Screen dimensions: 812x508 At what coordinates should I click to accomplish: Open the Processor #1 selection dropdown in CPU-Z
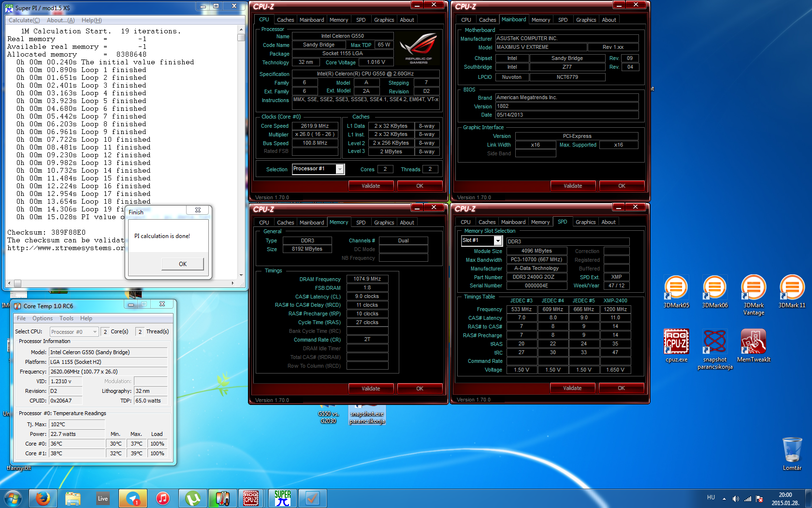click(340, 169)
